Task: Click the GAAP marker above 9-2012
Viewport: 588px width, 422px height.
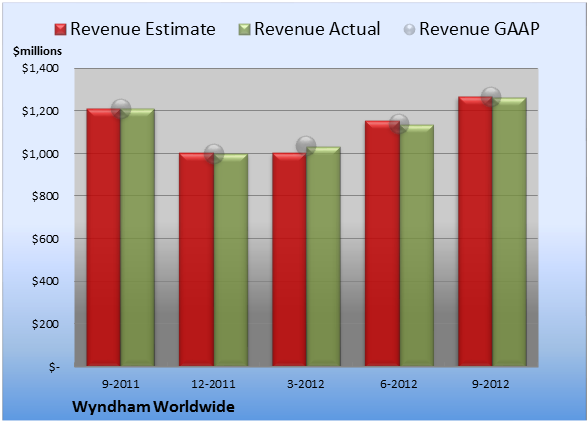Action: point(491,97)
